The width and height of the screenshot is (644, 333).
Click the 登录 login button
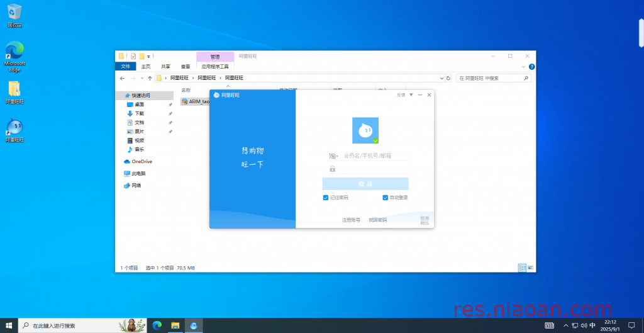365,184
